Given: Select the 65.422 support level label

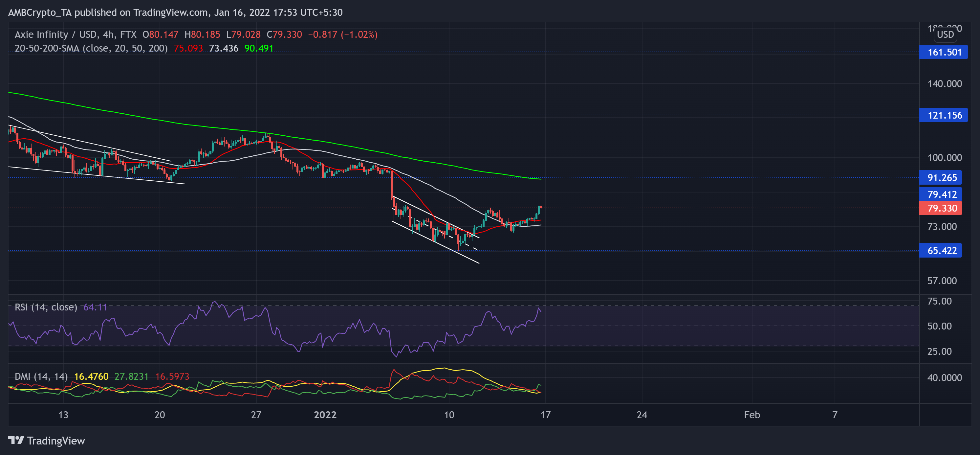Looking at the screenshot, I should coord(940,251).
